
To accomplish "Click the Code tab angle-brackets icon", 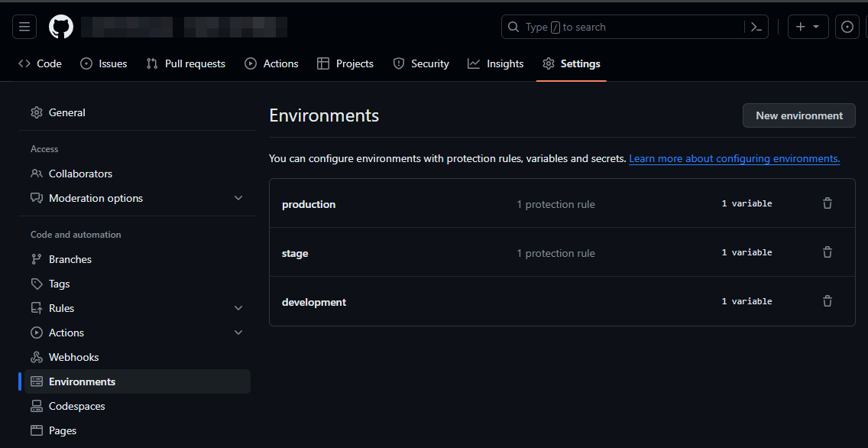I will click(24, 63).
